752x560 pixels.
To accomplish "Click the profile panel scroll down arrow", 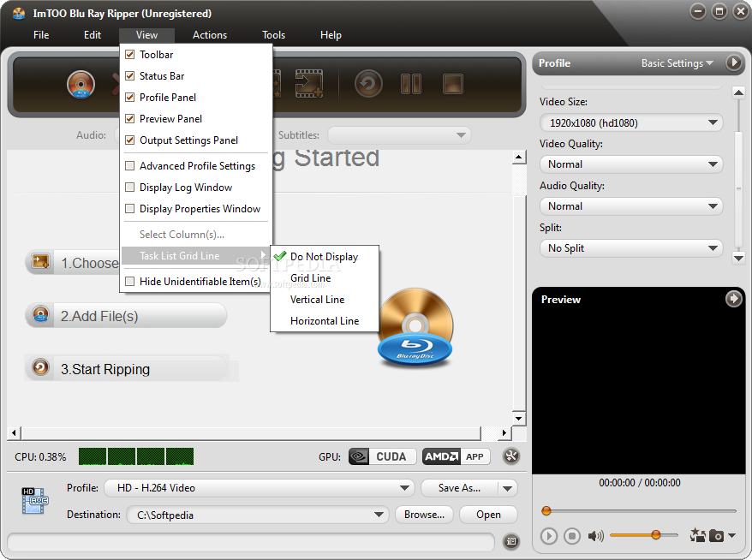I will click(x=738, y=258).
